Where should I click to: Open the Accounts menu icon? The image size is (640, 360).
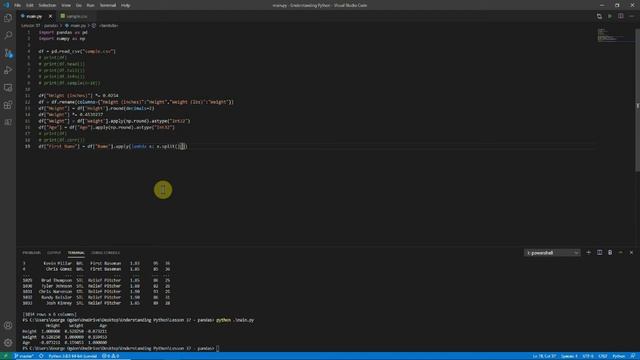point(8,325)
